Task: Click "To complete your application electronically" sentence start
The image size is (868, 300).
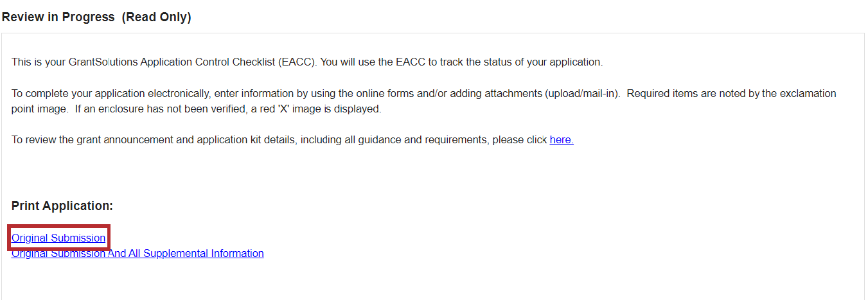Action: point(103,93)
